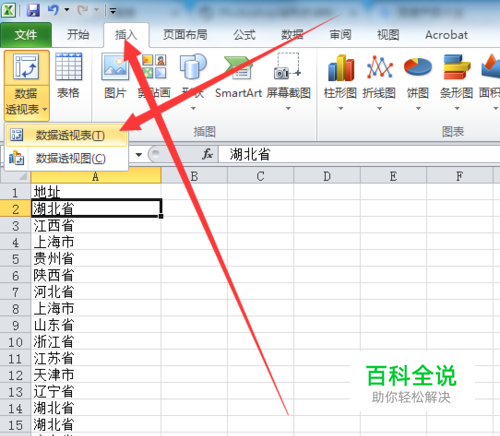Undo the last action
Image resolution: width=500 pixels, height=436 pixels.
[x=53, y=10]
